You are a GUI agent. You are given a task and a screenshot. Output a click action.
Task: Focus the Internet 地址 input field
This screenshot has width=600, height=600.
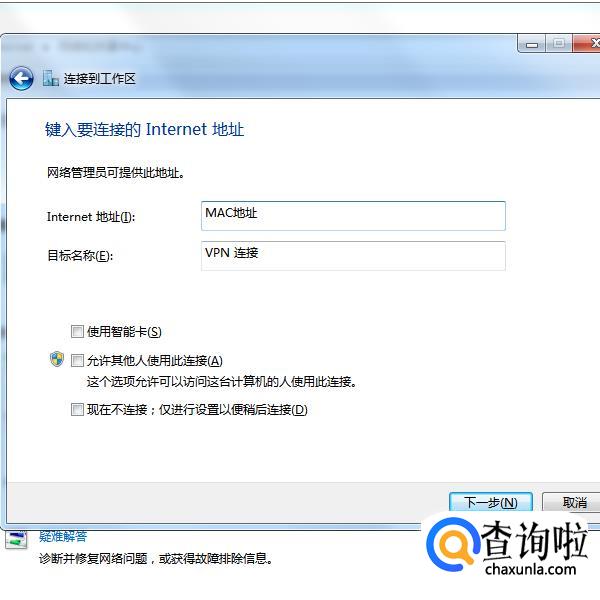[353, 216]
